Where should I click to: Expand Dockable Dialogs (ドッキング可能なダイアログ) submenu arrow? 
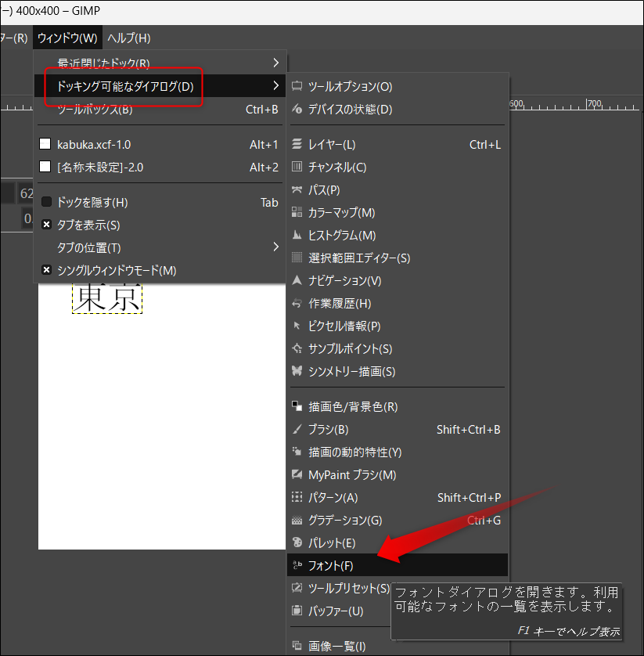[x=275, y=85]
